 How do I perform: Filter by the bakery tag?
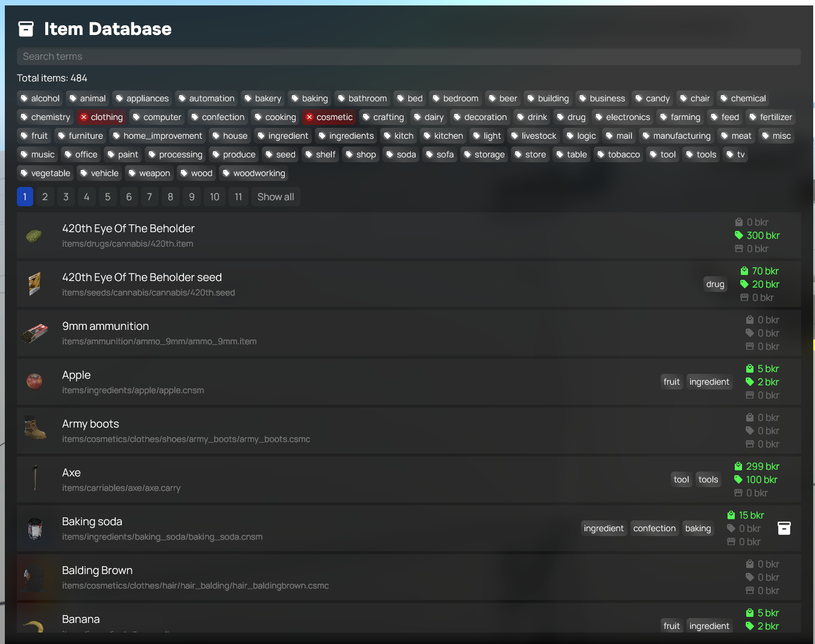[x=262, y=98]
